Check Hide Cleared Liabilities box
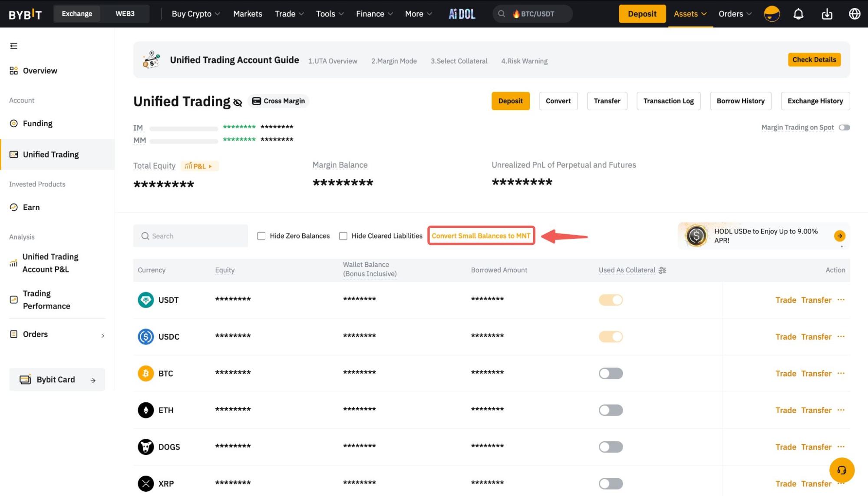This screenshot has width=868, height=496. tap(343, 236)
